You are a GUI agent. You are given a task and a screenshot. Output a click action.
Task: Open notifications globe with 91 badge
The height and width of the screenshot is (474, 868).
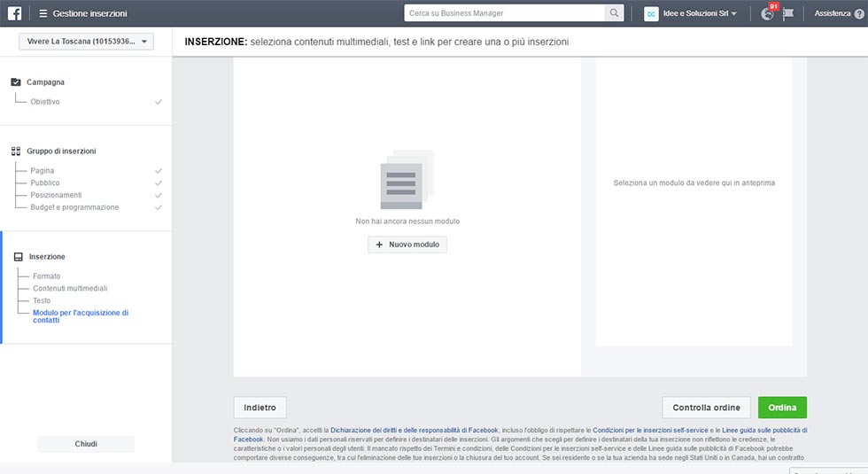(768, 13)
